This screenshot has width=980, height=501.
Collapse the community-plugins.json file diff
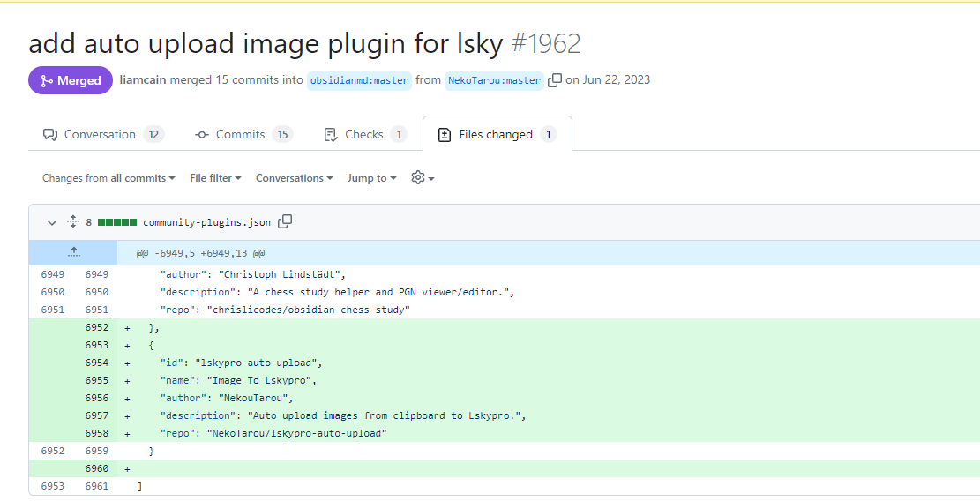pyautogui.click(x=52, y=222)
